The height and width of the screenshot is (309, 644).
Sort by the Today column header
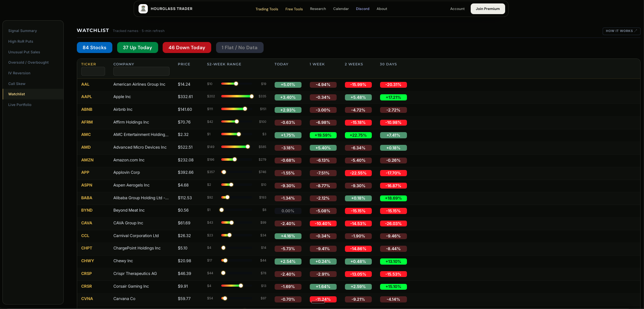pyautogui.click(x=281, y=64)
